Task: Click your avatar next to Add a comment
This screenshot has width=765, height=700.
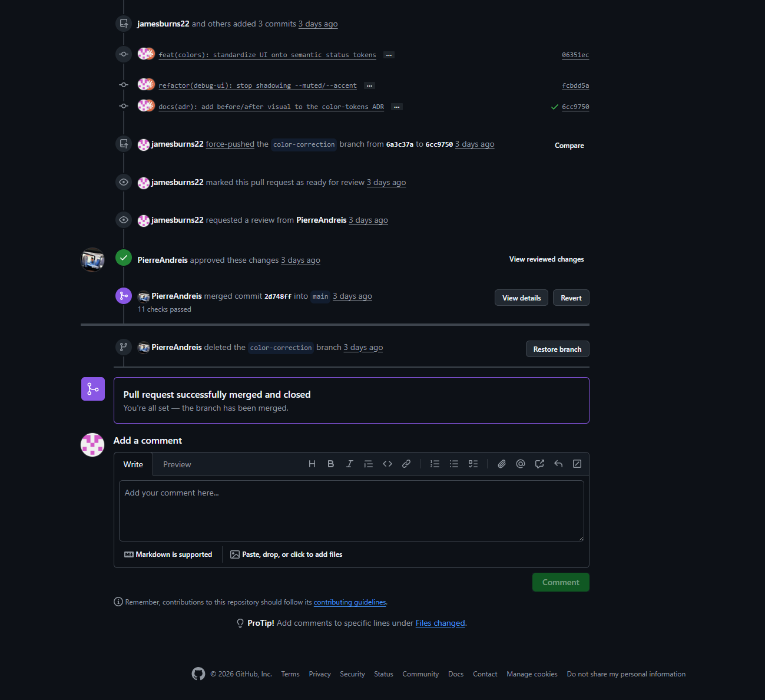Action: coord(92,445)
